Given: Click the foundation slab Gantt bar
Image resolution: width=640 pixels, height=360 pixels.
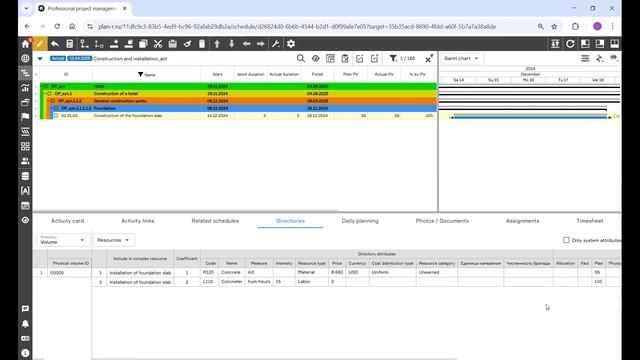Looking at the screenshot, I should pyautogui.click(x=530, y=117).
